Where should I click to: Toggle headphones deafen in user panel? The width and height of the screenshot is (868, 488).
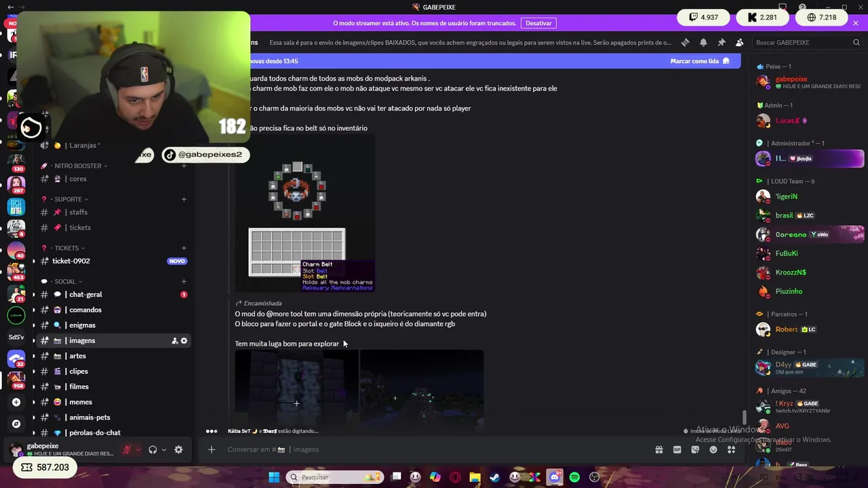153,449
